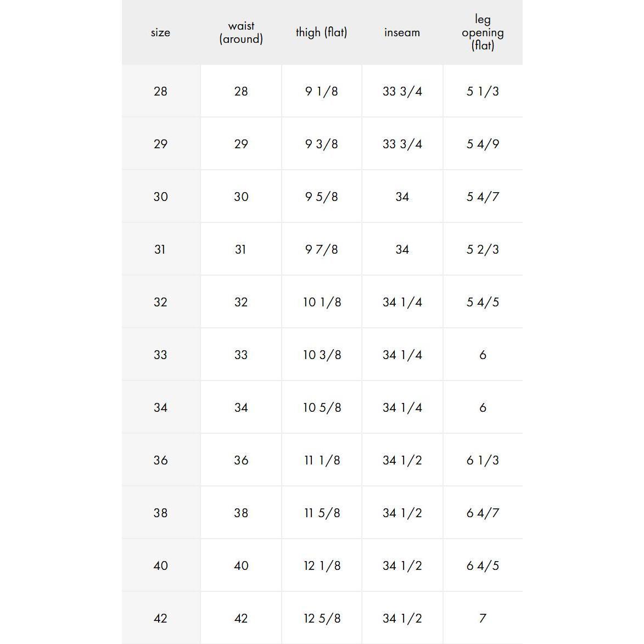This screenshot has height=644, width=644.
Task: Click the size 36 row label
Action: point(160,460)
